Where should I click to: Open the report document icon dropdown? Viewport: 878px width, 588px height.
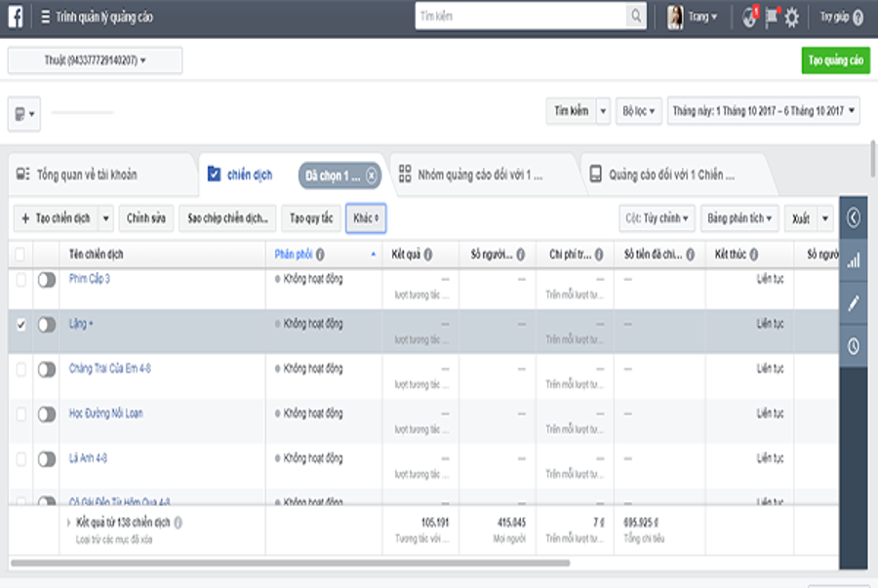tap(24, 114)
